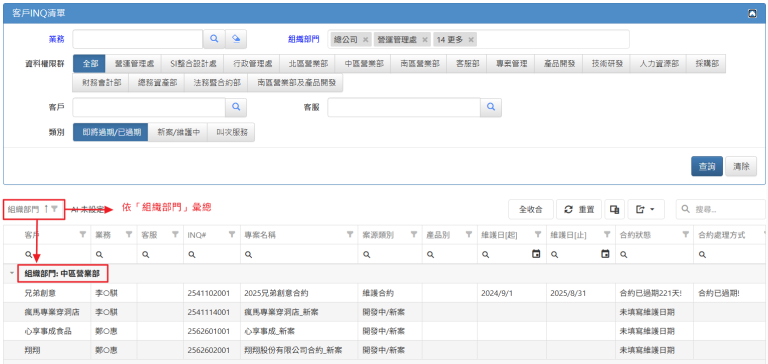Remove the 營運管理處 tag from 組織部門
Image resolution: width=768 pixels, height=364 pixels.
click(x=425, y=40)
